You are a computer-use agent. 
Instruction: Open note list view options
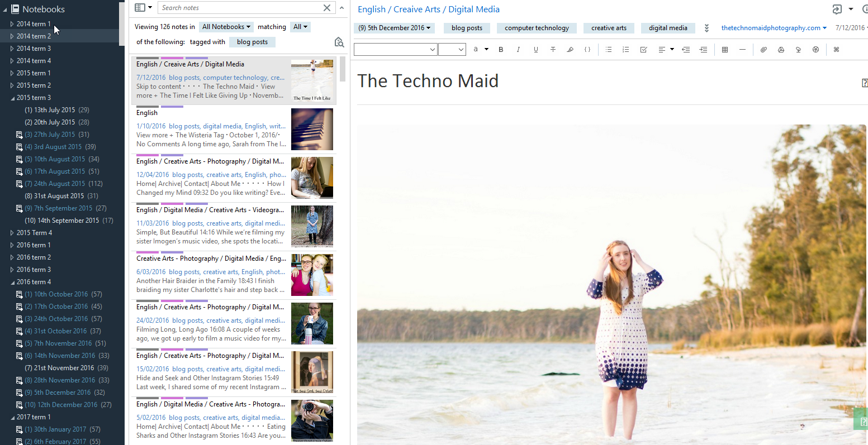click(x=143, y=8)
